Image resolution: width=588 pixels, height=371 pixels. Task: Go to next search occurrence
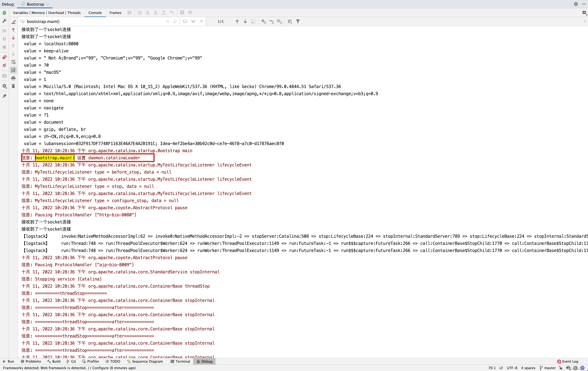[245, 22]
